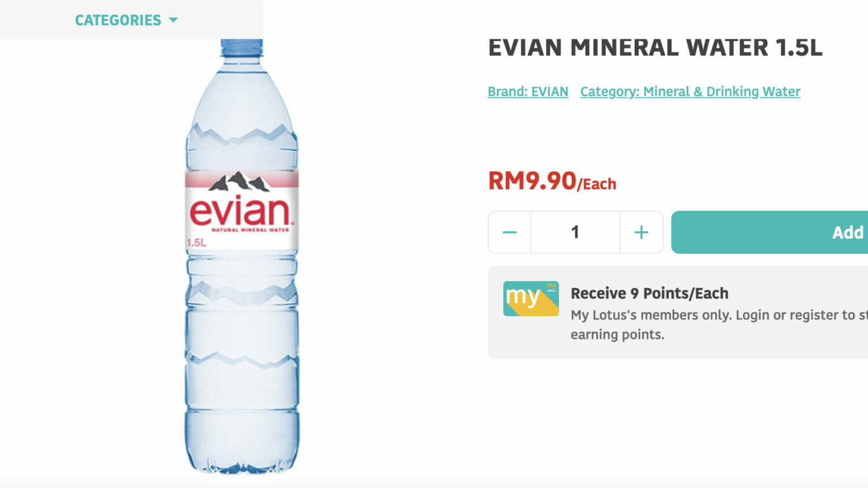Image resolution: width=868 pixels, height=488 pixels.
Task: Click the members login or register message
Action: coord(719,324)
